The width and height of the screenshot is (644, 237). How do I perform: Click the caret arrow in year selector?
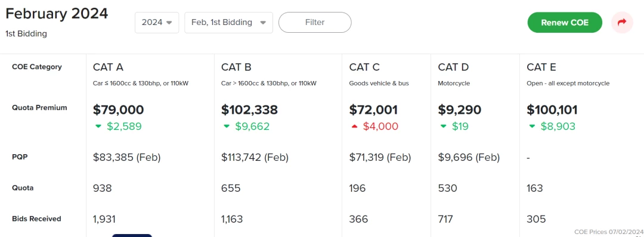pyautogui.click(x=169, y=23)
